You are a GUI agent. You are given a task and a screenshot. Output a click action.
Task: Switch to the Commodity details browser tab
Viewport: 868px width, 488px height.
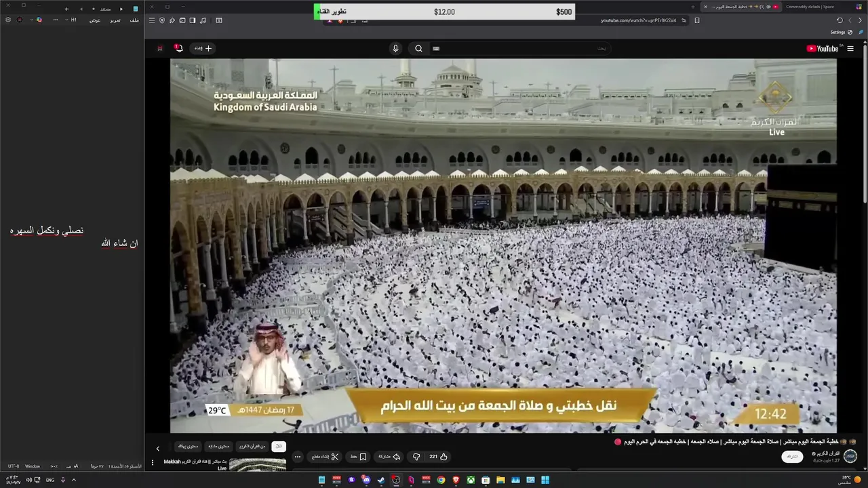tap(810, 7)
